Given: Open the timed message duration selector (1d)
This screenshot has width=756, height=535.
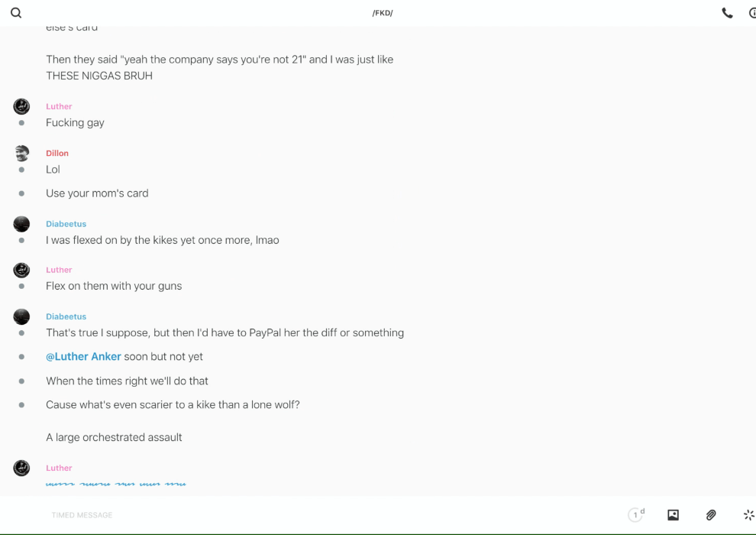Looking at the screenshot, I should click(635, 515).
